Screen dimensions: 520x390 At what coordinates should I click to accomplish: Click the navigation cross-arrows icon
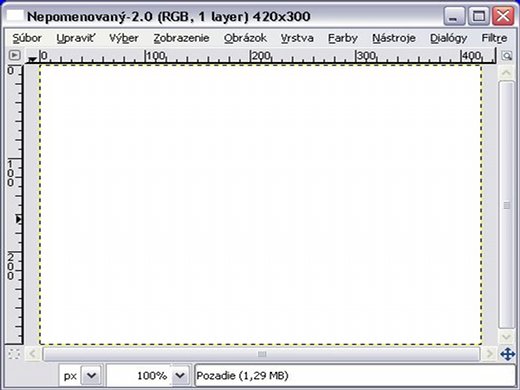[x=507, y=354]
